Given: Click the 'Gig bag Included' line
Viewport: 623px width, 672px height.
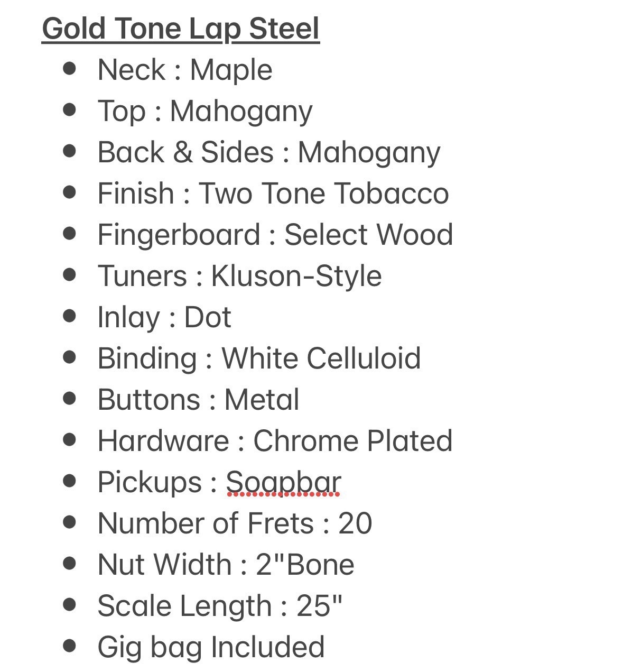Looking at the screenshot, I should [x=211, y=648].
